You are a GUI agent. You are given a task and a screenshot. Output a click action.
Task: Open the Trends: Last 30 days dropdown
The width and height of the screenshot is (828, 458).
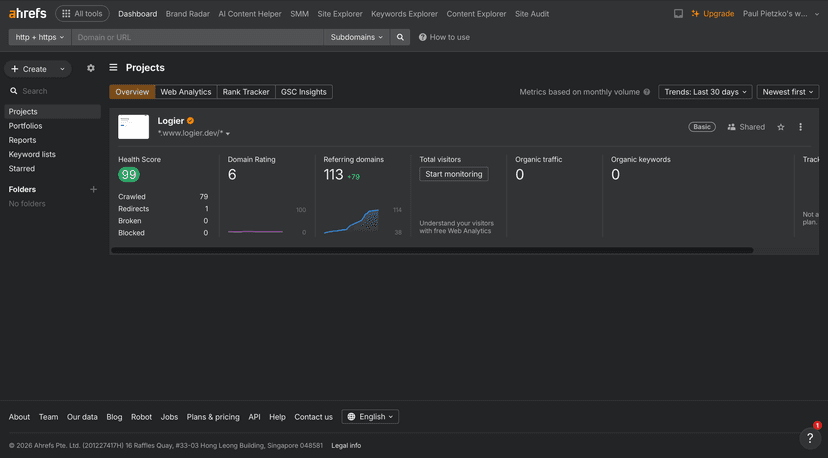[705, 92]
